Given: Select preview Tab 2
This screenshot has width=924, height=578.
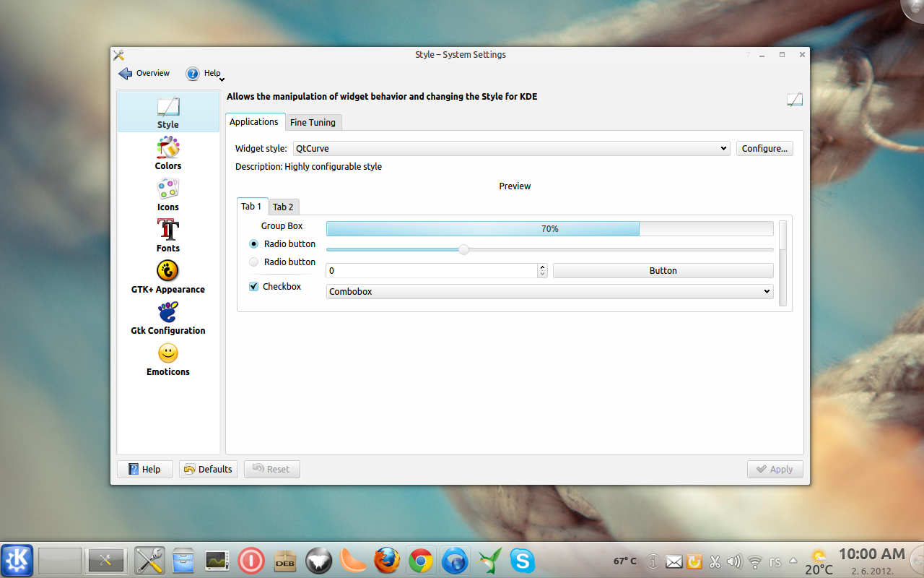Looking at the screenshot, I should 283,207.
